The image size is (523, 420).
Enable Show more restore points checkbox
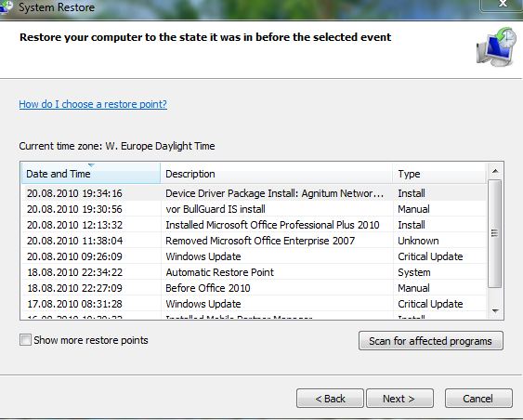25,340
